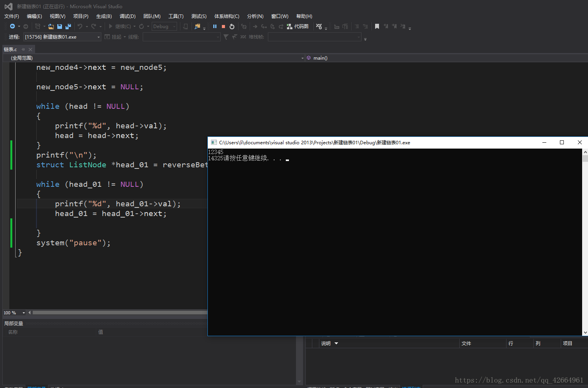588x388 pixels.
Task: Click the editor horizontal scrollbar thumb
Action: click(120, 313)
